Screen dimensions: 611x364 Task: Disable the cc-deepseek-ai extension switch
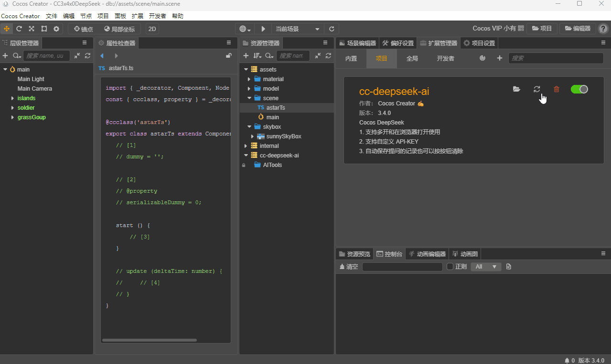point(579,89)
